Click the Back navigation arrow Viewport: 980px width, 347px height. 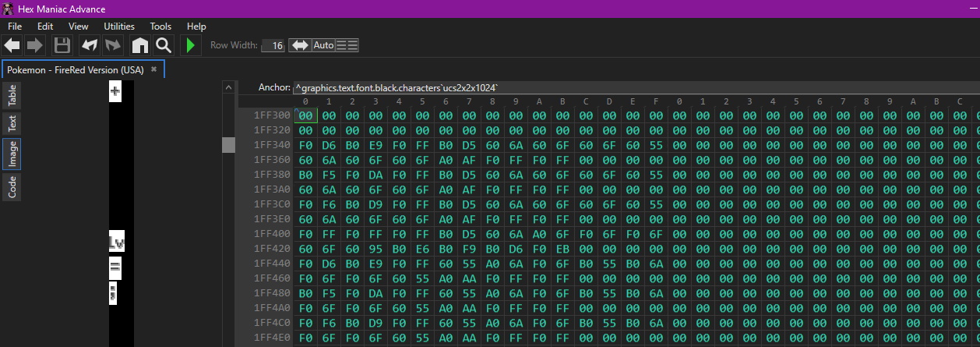pos(12,45)
